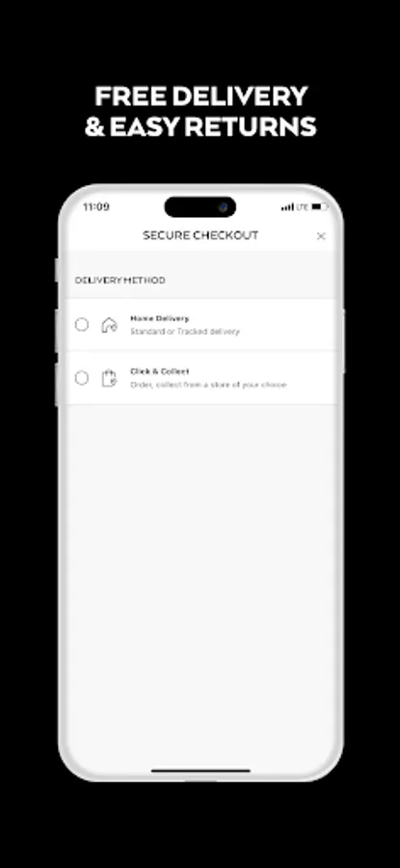The image size is (400, 868).
Task: Select the Click & Collect radio button
Action: 81,378
